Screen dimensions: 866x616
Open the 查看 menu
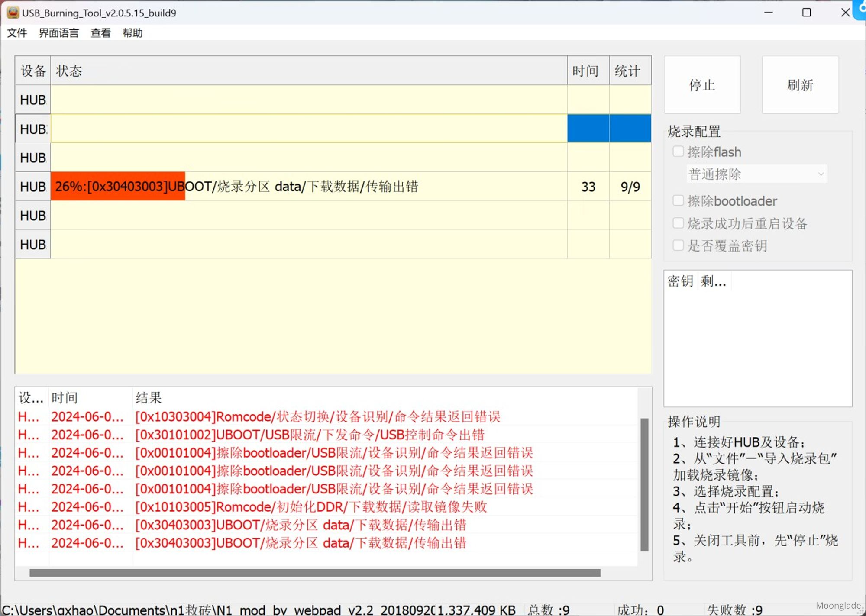point(100,33)
